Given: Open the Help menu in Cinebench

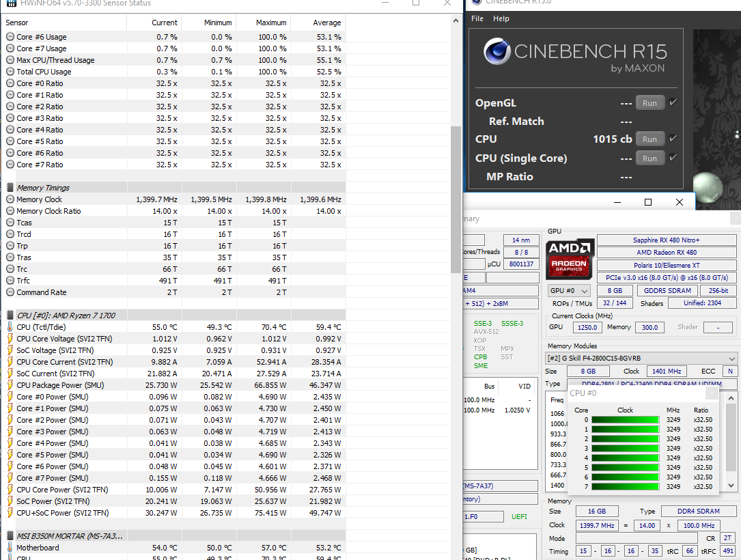Looking at the screenshot, I should (501, 18).
